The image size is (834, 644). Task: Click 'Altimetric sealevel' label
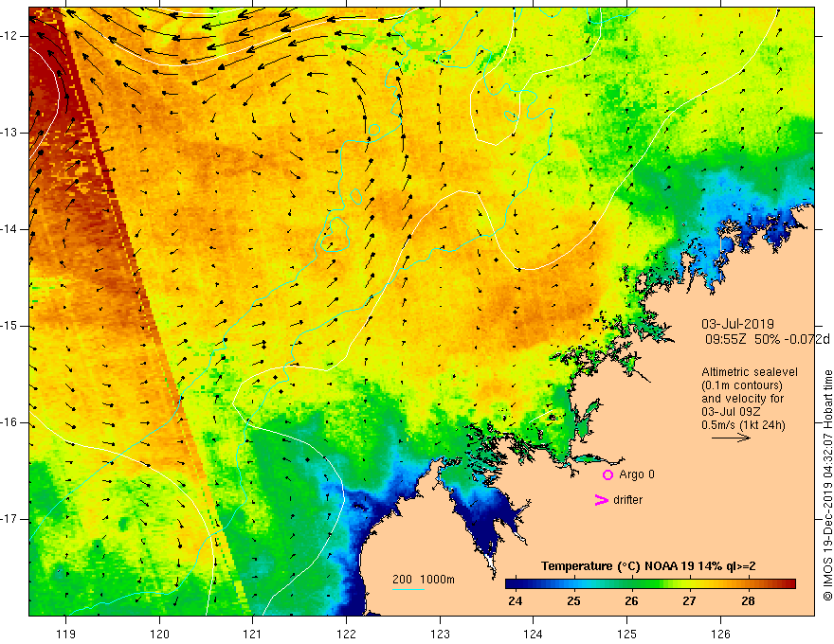750,372
